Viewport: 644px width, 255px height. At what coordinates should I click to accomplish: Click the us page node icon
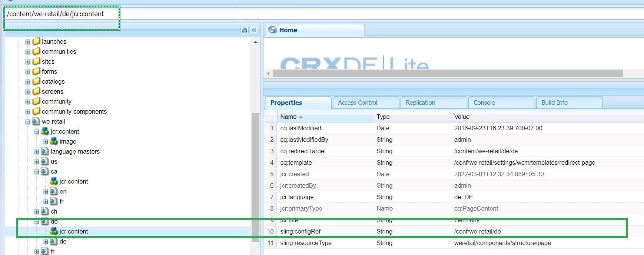[45, 161]
